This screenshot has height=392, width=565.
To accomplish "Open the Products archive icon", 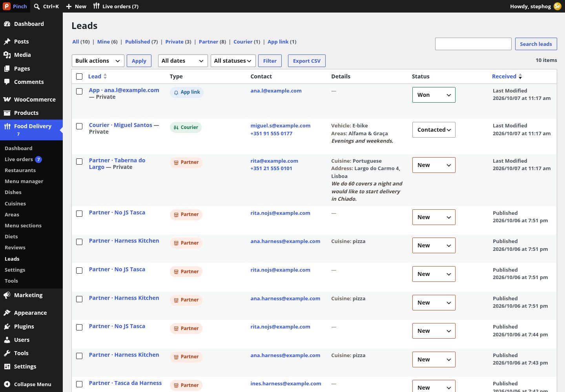I will coord(7,113).
